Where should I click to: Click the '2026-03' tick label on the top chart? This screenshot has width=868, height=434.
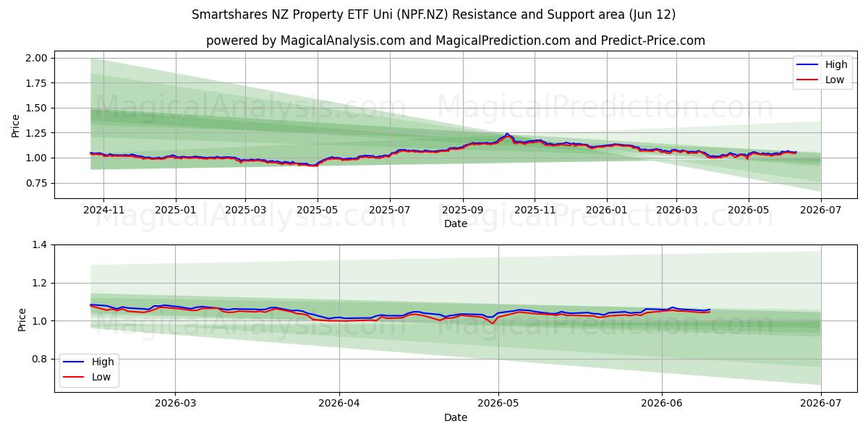pos(676,210)
